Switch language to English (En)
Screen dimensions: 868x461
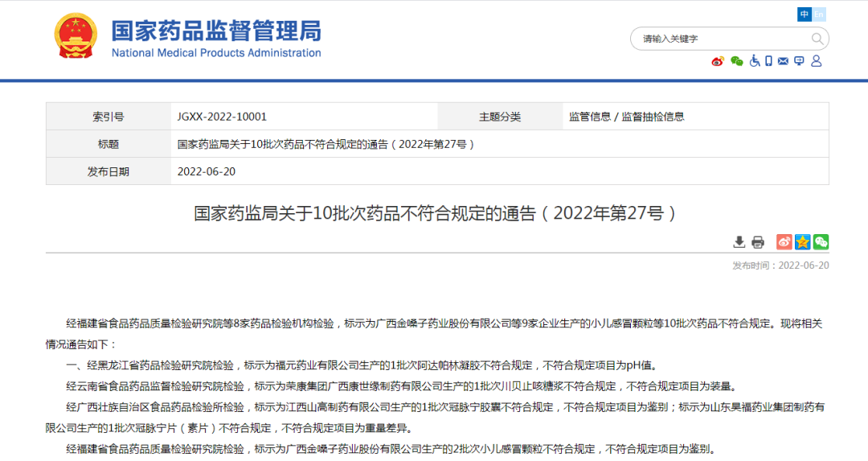click(819, 14)
